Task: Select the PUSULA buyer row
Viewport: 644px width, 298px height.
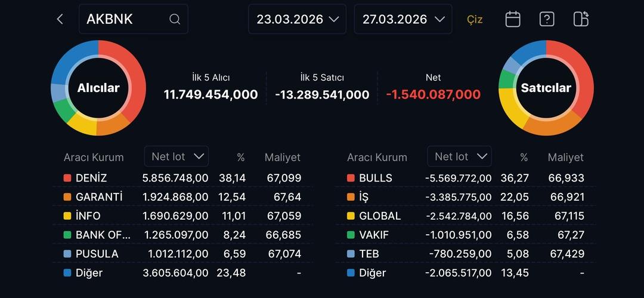Action: click(182, 254)
